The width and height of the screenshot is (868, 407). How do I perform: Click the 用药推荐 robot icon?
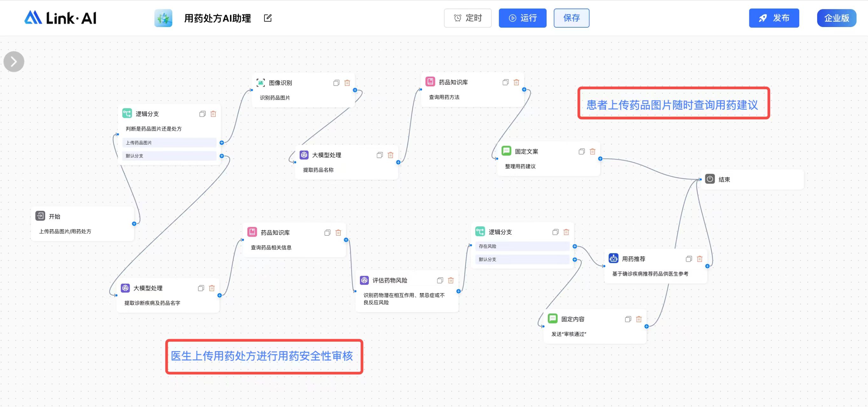(613, 259)
